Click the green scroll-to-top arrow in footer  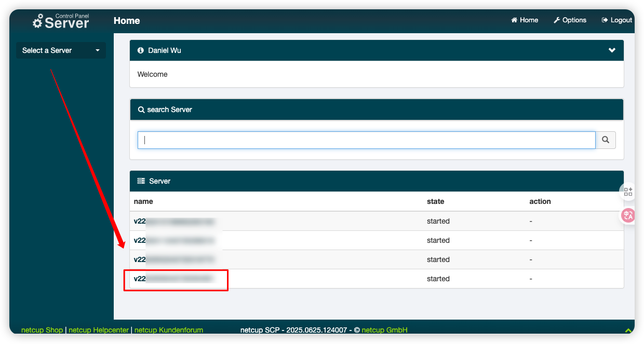[x=628, y=330]
